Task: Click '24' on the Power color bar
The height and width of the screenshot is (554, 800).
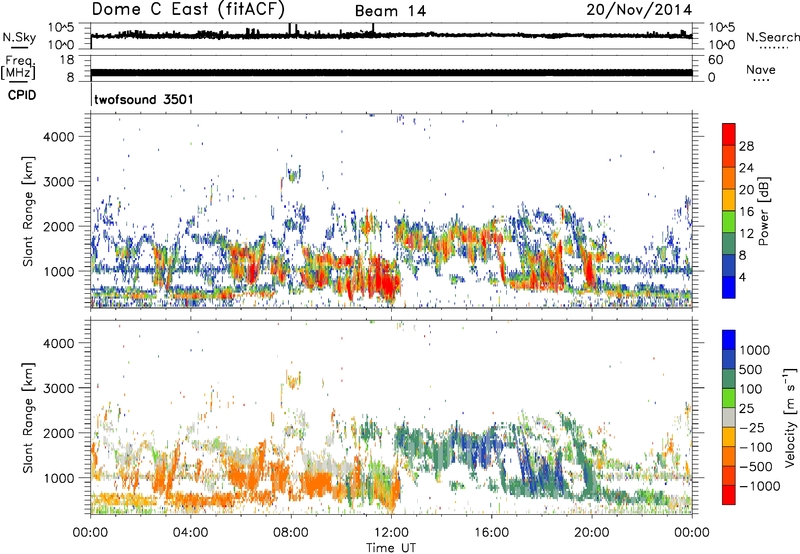Action: click(x=746, y=168)
